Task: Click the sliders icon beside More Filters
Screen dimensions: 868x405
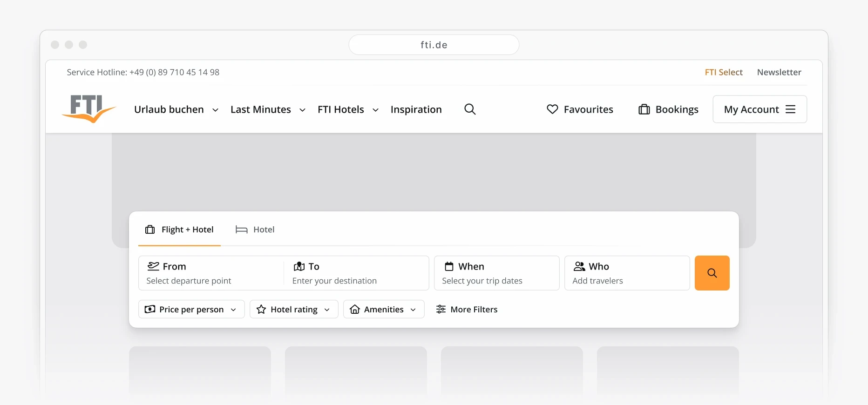Action: pos(441,310)
